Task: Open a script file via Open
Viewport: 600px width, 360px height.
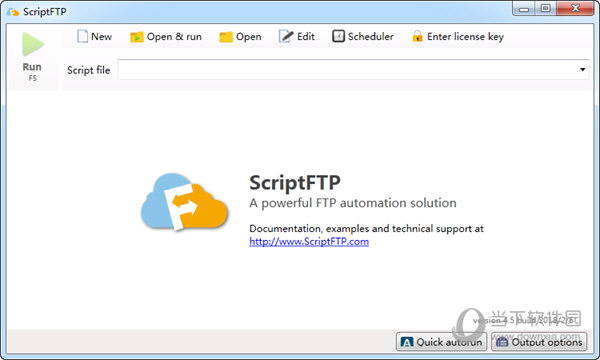Action: pos(240,37)
